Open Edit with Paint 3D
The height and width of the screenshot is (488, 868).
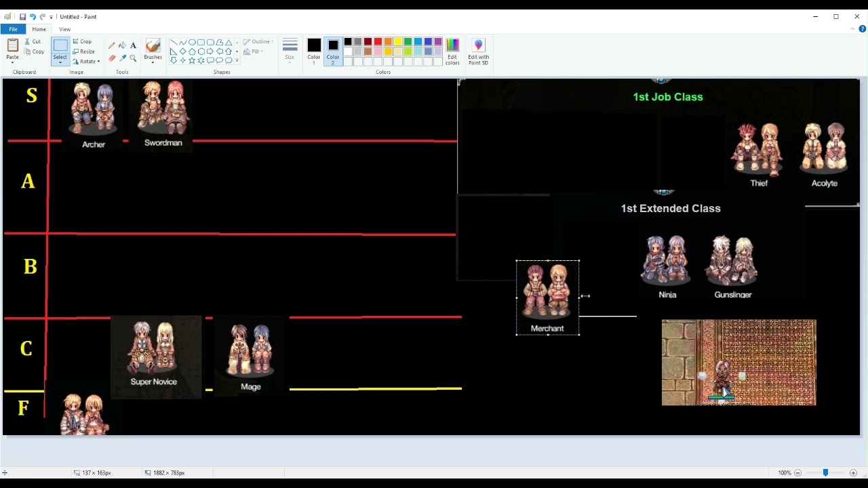pyautogui.click(x=478, y=52)
